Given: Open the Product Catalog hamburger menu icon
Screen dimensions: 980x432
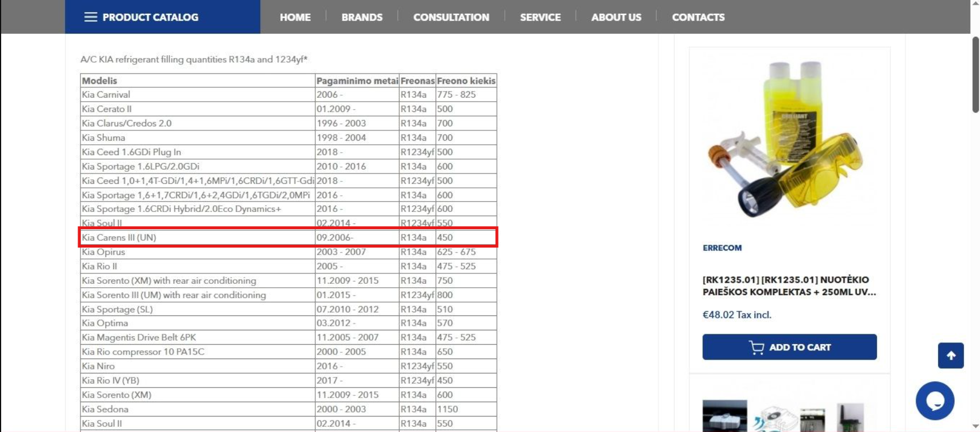Looking at the screenshot, I should click(x=91, y=17).
